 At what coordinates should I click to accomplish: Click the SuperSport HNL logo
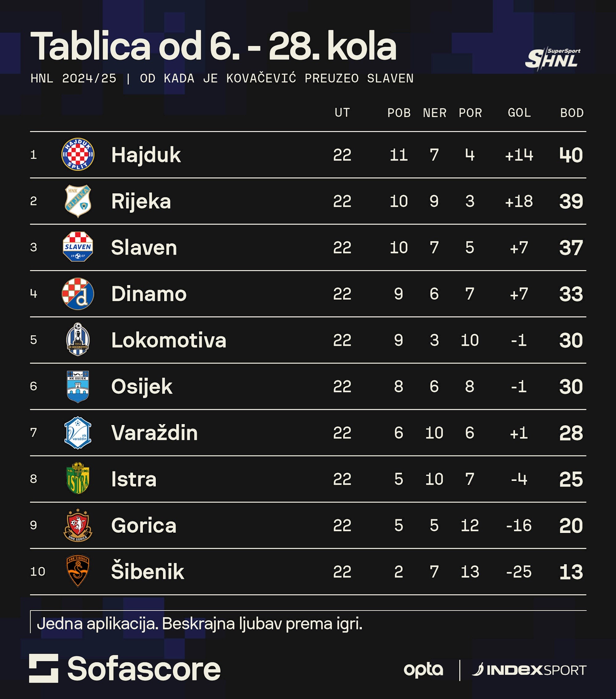pos(553,59)
